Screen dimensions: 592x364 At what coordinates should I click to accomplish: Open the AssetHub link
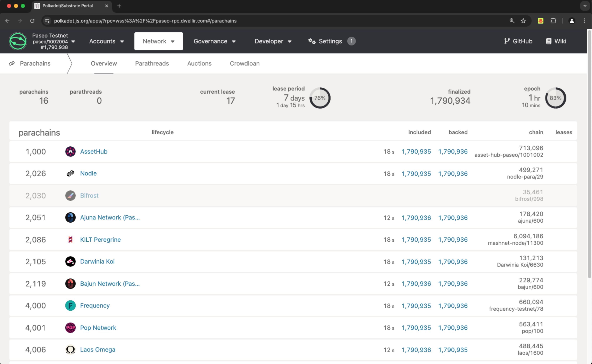(94, 151)
